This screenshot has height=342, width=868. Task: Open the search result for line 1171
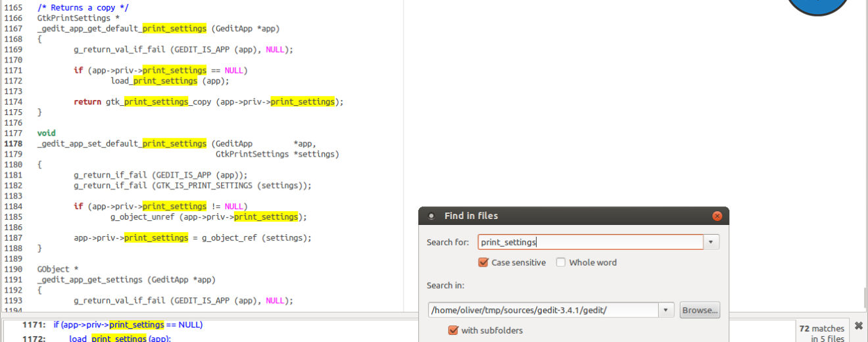128,325
